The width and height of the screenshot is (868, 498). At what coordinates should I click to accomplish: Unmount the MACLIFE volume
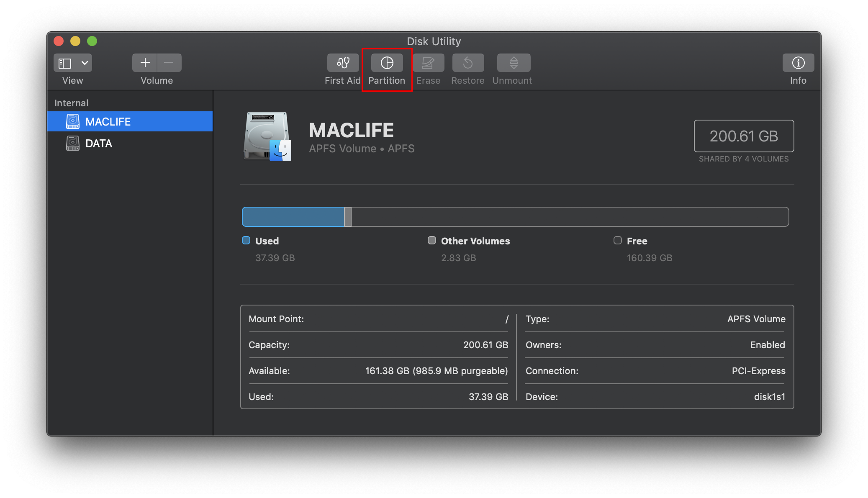pos(512,63)
